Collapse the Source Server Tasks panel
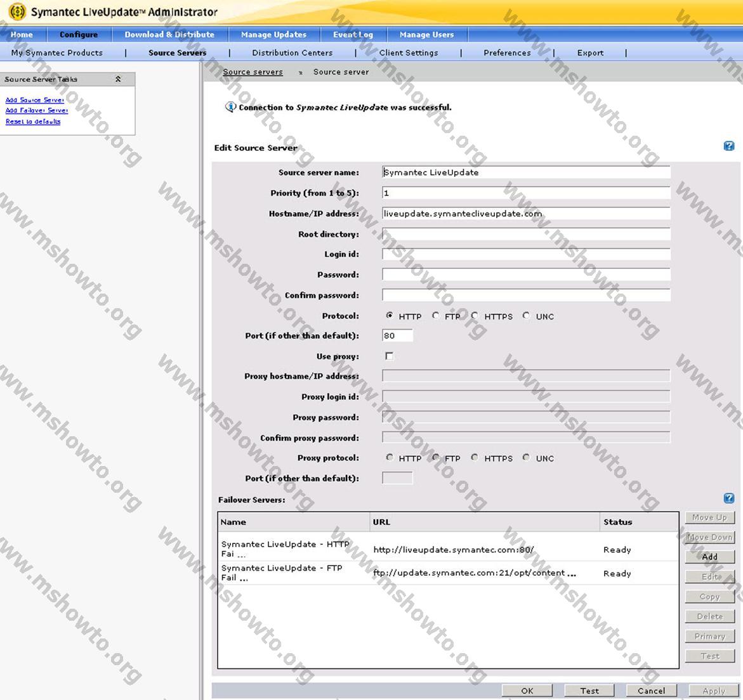Viewport: 743px width, 700px height. [x=118, y=79]
